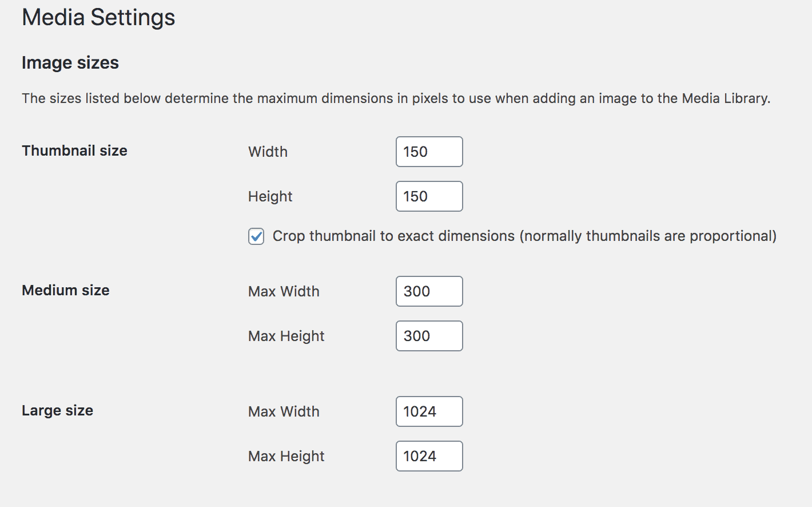Click into the Medium size Max Height field
This screenshot has height=507, width=812.
429,336
